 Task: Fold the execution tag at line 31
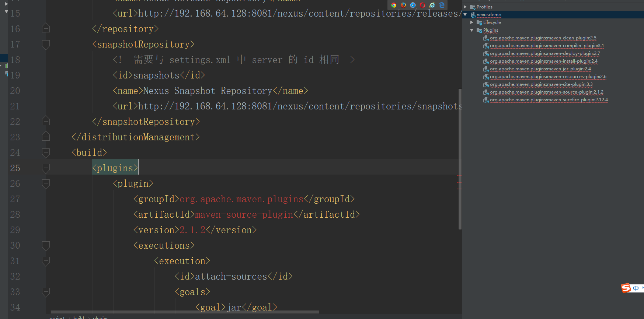coord(46,261)
